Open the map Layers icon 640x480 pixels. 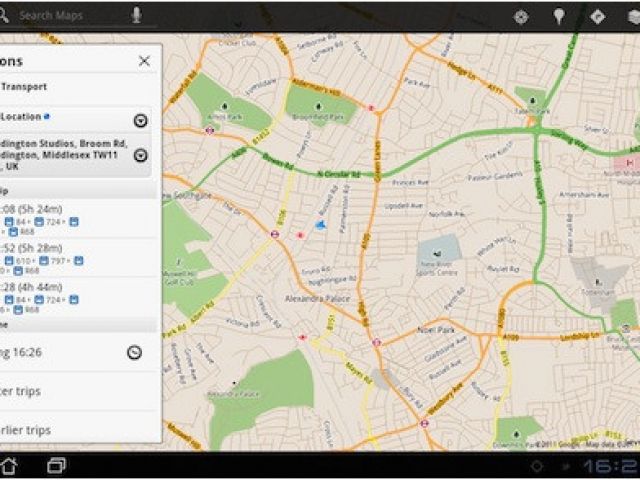pos(634,17)
